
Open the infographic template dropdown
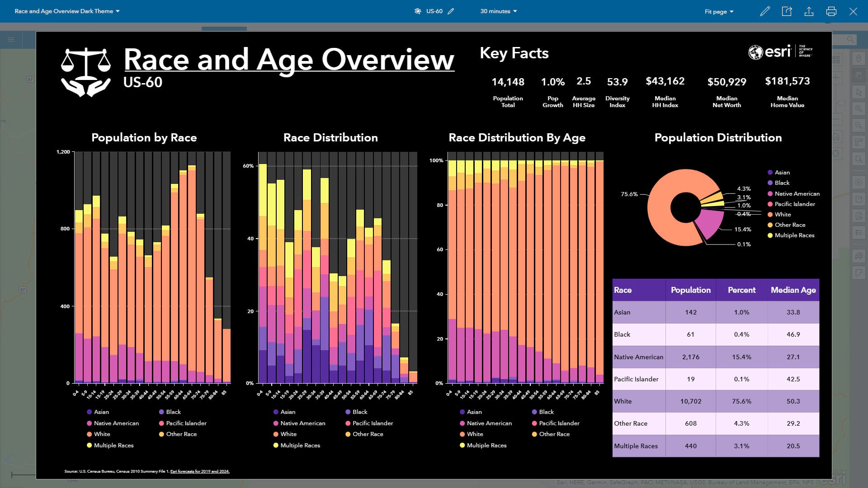67,11
